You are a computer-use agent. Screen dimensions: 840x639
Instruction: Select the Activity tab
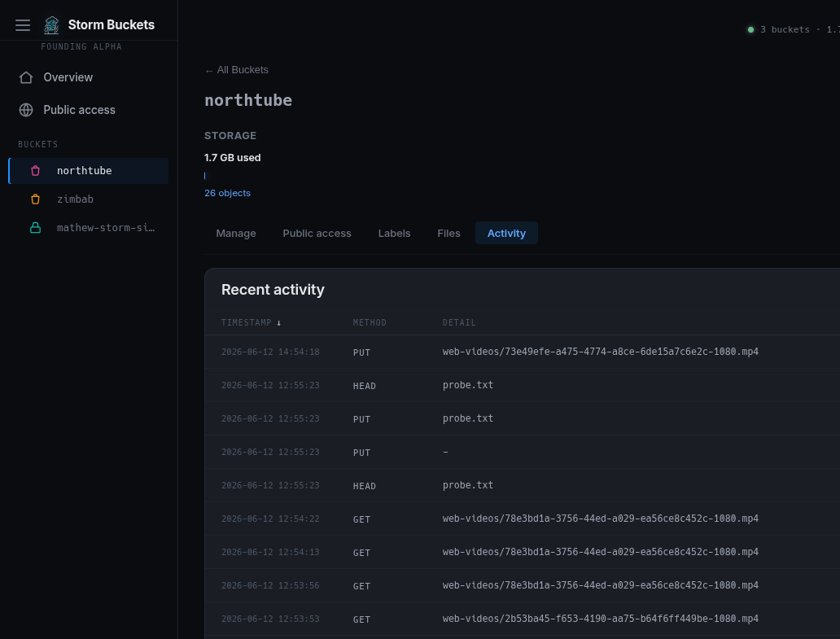tap(506, 234)
